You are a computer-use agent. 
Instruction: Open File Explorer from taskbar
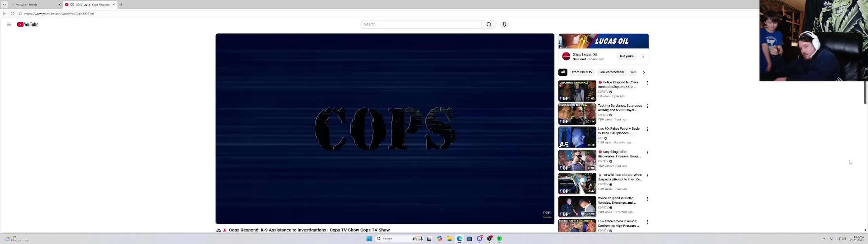[x=449, y=239]
